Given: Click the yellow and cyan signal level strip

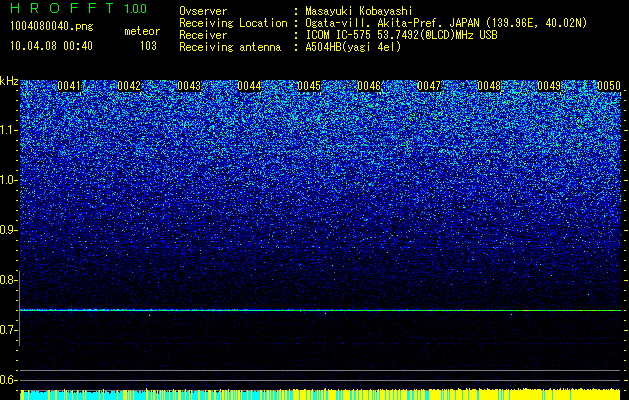Looking at the screenshot, I should (320, 394).
